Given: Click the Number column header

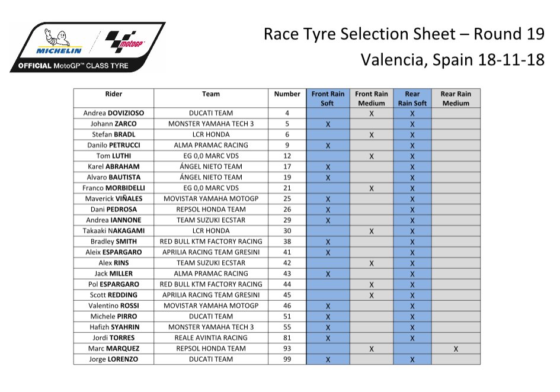Looking at the screenshot, I should click(x=287, y=94).
